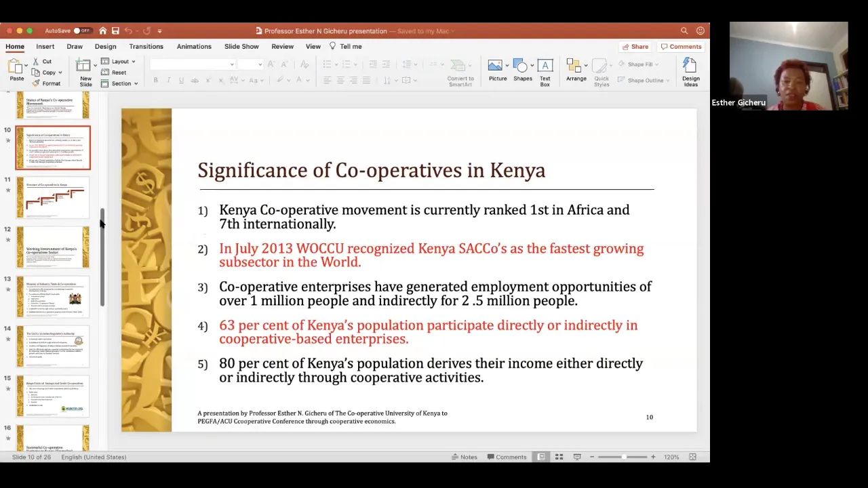
Task: Open the Shape Outline dropdown
Action: [644, 81]
